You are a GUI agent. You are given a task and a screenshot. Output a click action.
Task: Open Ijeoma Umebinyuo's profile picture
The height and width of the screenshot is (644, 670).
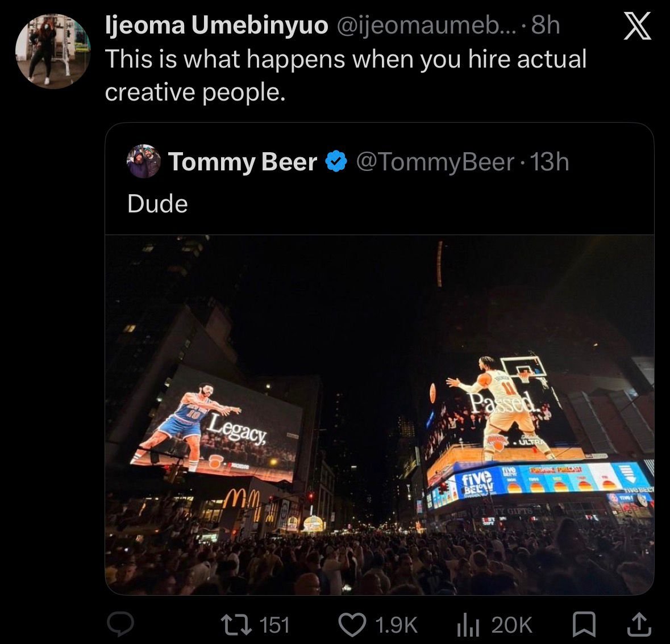(53, 51)
